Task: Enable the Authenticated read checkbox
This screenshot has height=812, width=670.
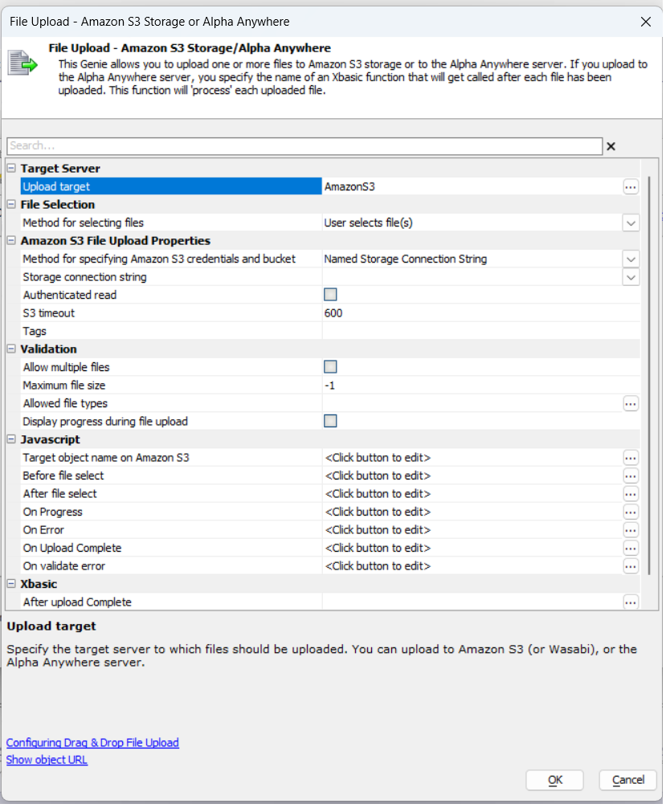Action: pyautogui.click(x=330, y=295)
